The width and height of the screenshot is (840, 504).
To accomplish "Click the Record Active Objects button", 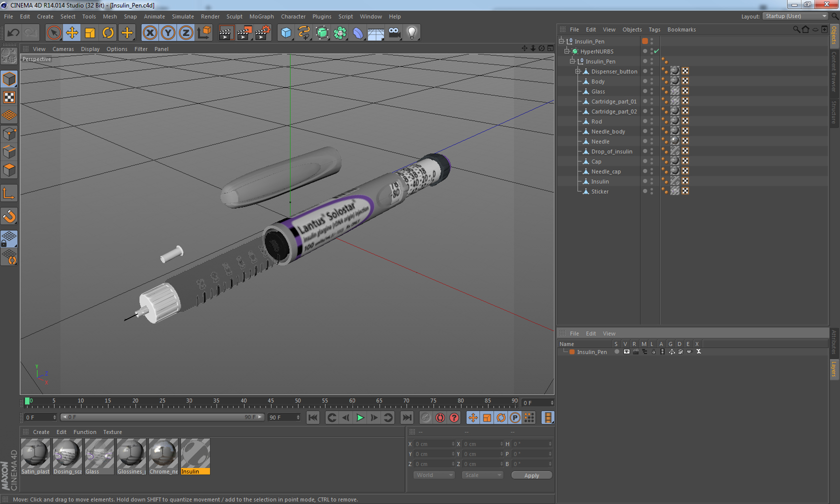I will pos(426,417).
